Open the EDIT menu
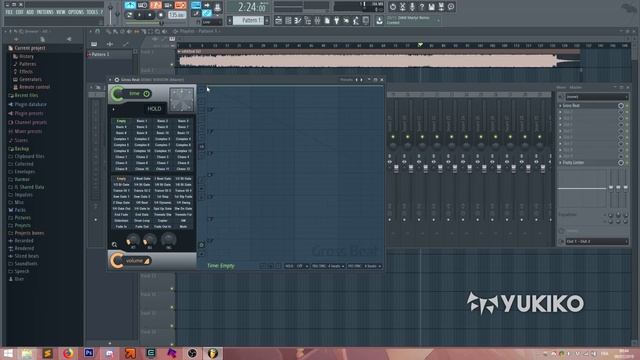Viewport: 640px width, 360px height. pos(20,12)
